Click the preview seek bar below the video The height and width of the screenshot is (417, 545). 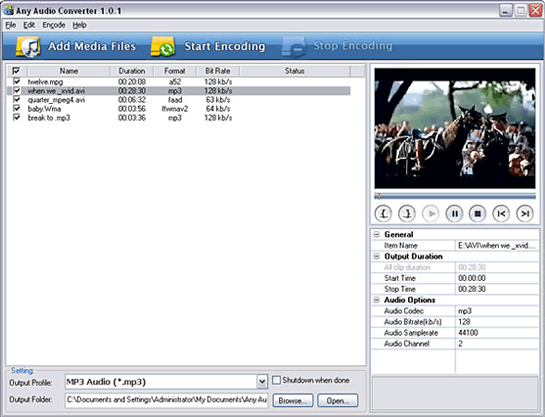click(x=455, y=196)
